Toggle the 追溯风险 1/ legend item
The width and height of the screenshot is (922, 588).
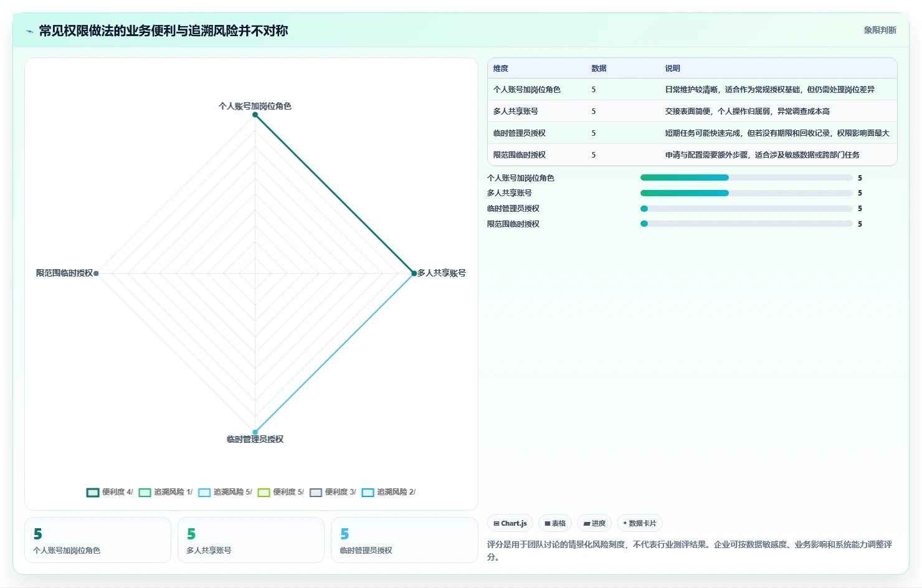click(x=166, y=492)
